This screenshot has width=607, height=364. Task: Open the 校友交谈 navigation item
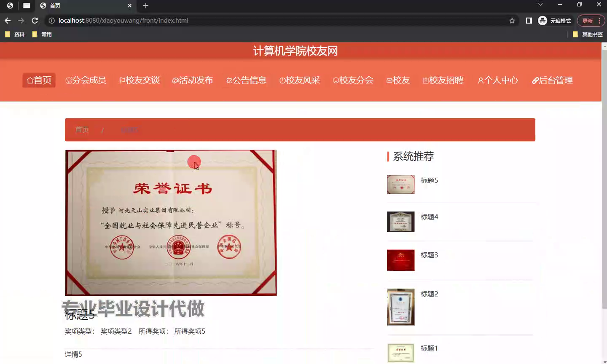pyautogui.click(x=140, y=80)
